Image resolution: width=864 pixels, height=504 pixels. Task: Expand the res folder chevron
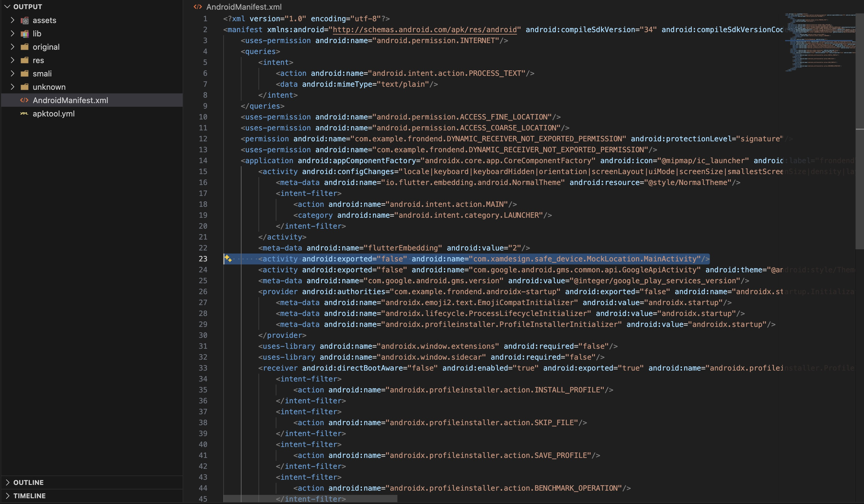point(12,60)
